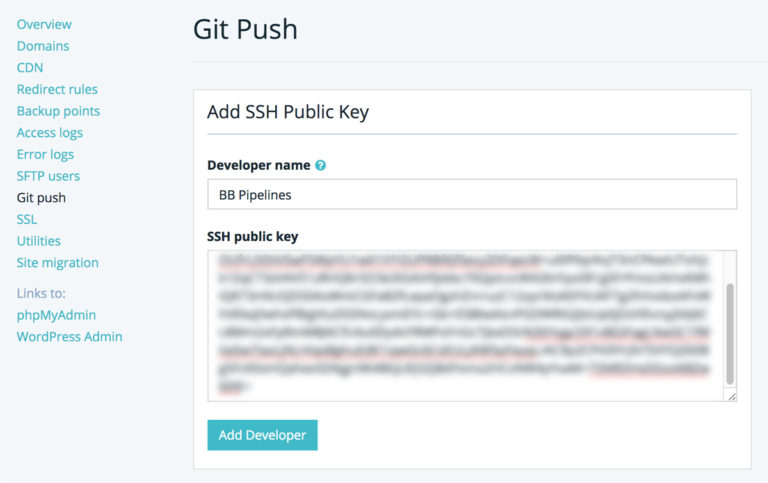This screenshot has height=483, width=768.
Task: Focus the Developer name field
Action: click(472, 194)
